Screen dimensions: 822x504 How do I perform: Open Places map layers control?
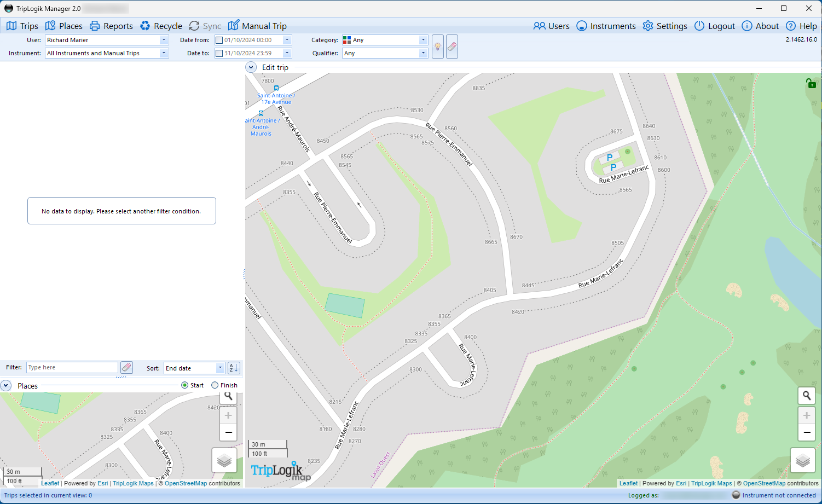224,460
